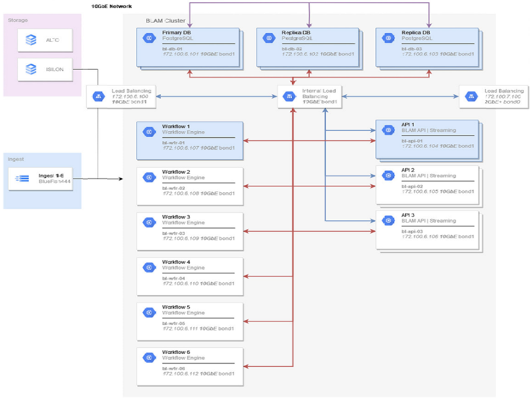Image resolution: width=532 pixels, height=400 pixels.
Task: Click the BLAM Cluster group label
Action: (165, 20)
